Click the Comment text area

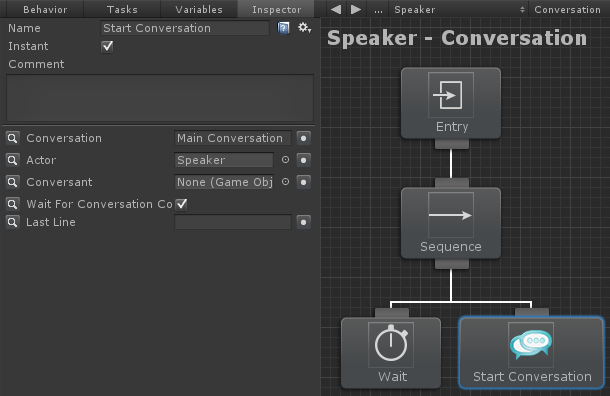pos(160,98)
